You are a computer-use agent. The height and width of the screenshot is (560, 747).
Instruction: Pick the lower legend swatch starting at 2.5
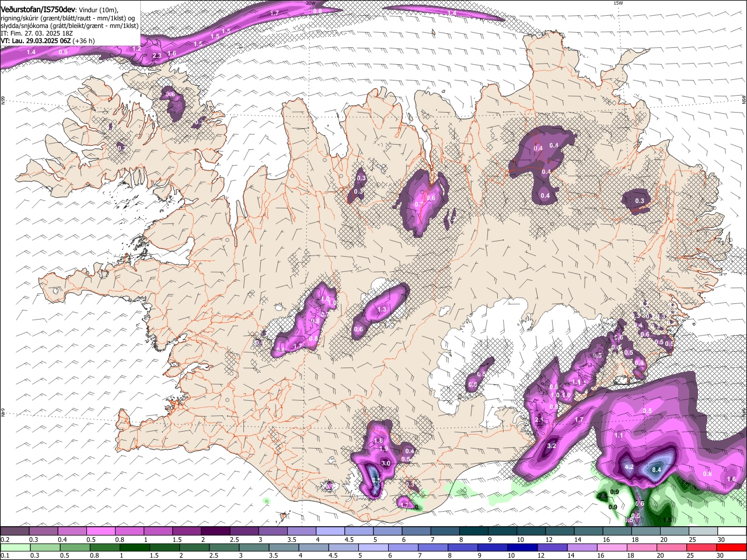pos(224,547)
